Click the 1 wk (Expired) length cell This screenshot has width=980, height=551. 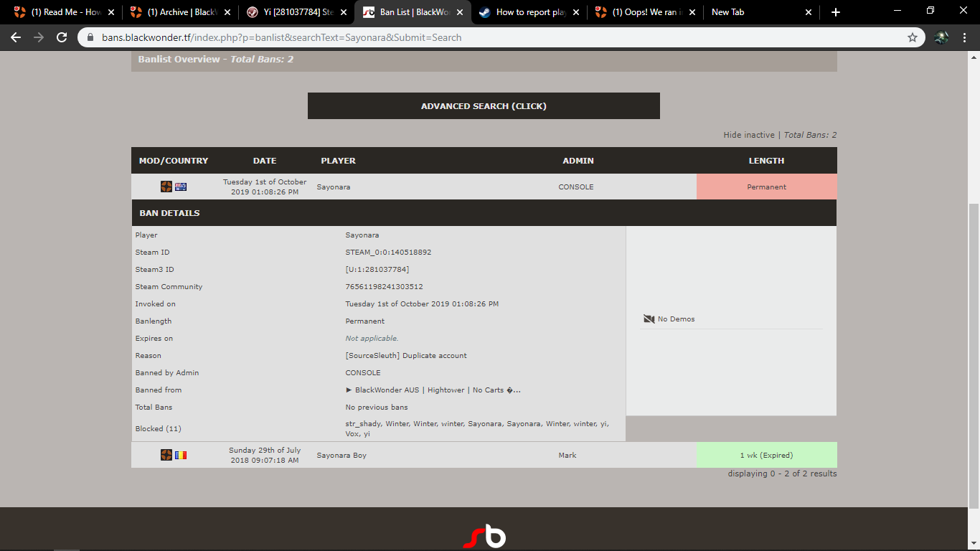766,455
